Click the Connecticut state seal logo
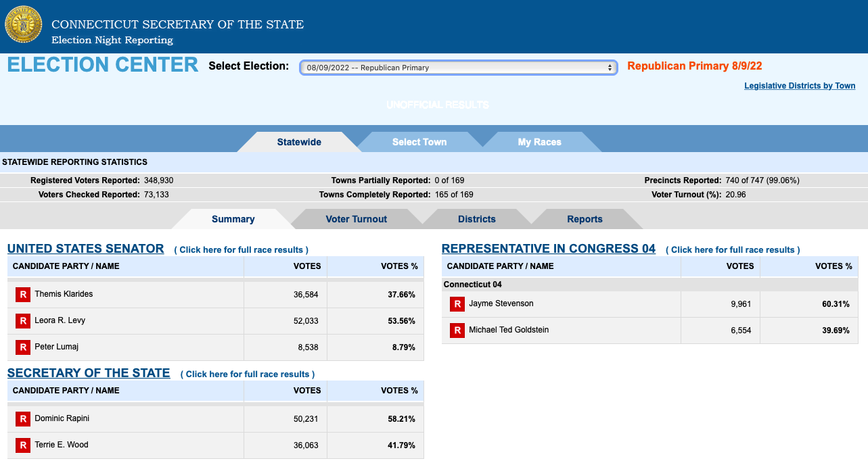The image size is (868, 463). click(23, 24)
